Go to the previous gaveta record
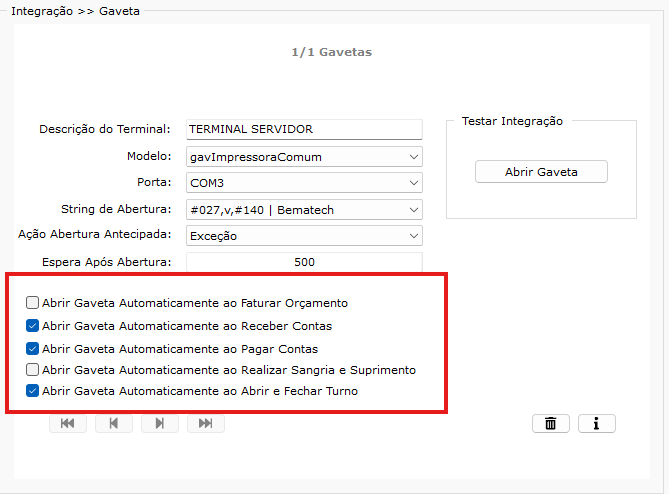Screen dimensions: 669x494 (114, 423)
